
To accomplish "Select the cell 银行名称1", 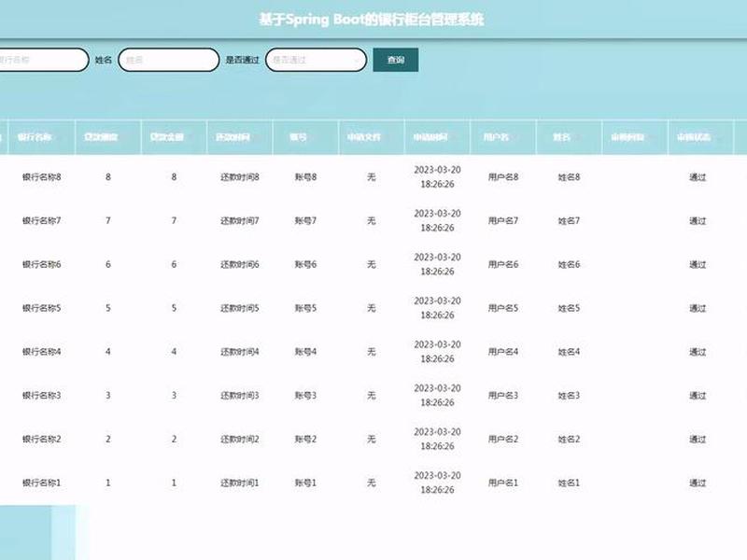I will click(x=41, y=483).
